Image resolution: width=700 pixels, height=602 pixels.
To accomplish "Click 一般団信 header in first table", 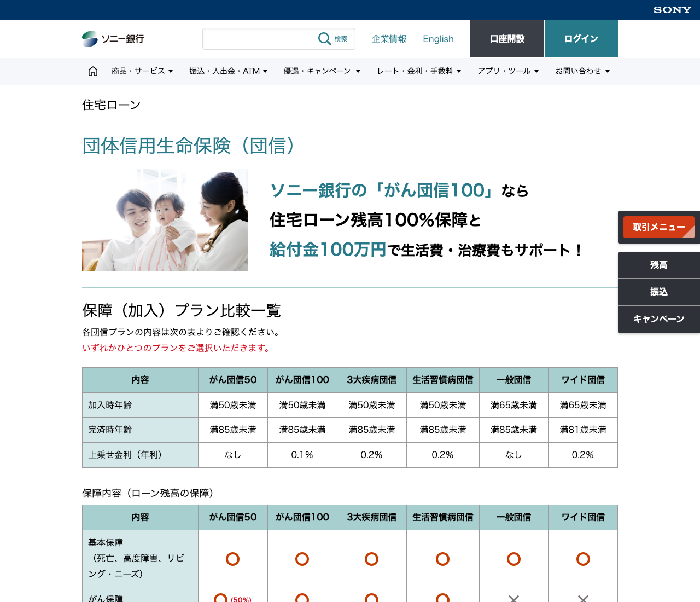I will pyautogui.click(x=514, y=380).
